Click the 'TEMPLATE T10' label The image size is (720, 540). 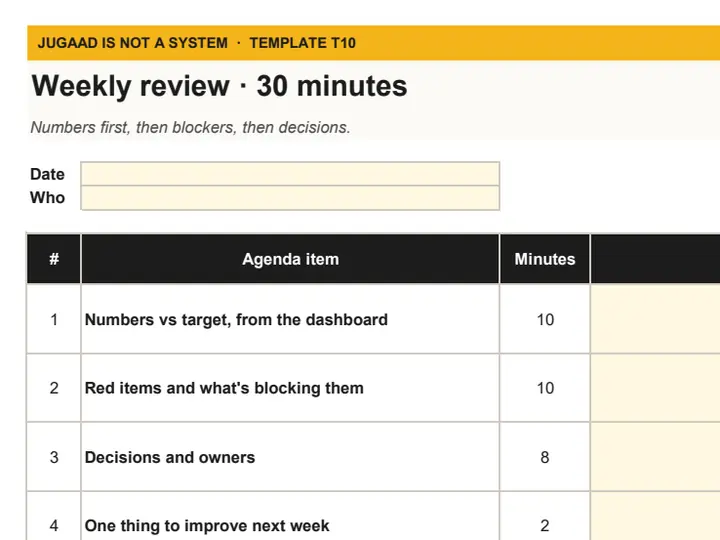pyautogui.click(x=303, y=43)
